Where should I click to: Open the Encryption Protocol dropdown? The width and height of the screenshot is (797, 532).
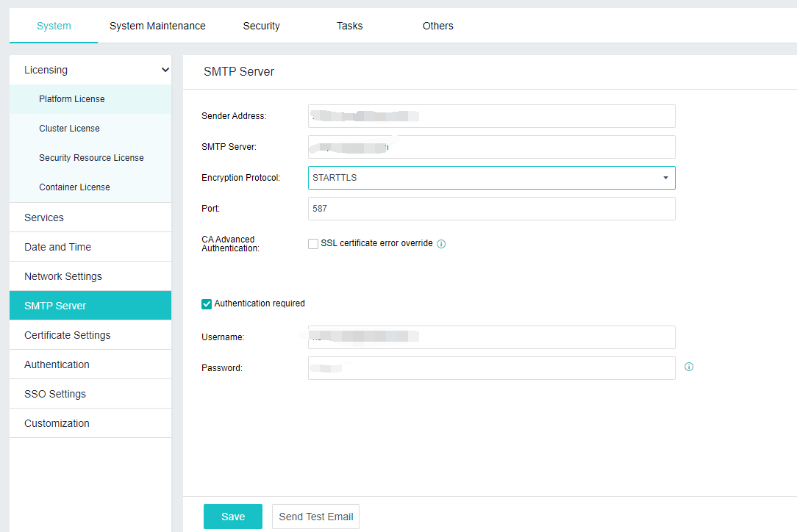tap(491, 178)
